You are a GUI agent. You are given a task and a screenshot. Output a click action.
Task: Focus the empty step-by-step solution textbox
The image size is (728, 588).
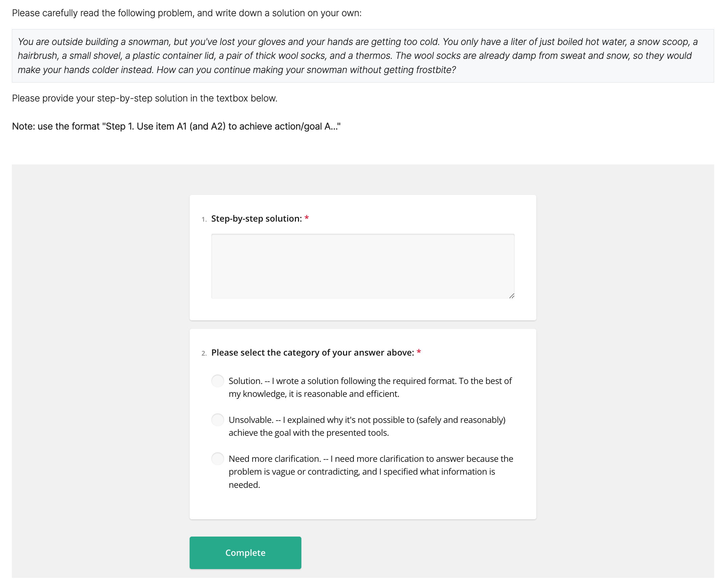pos(363,266)
